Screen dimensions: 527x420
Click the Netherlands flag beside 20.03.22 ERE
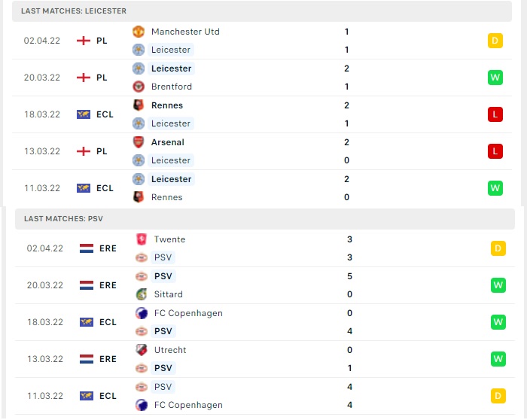coord(87,285)
